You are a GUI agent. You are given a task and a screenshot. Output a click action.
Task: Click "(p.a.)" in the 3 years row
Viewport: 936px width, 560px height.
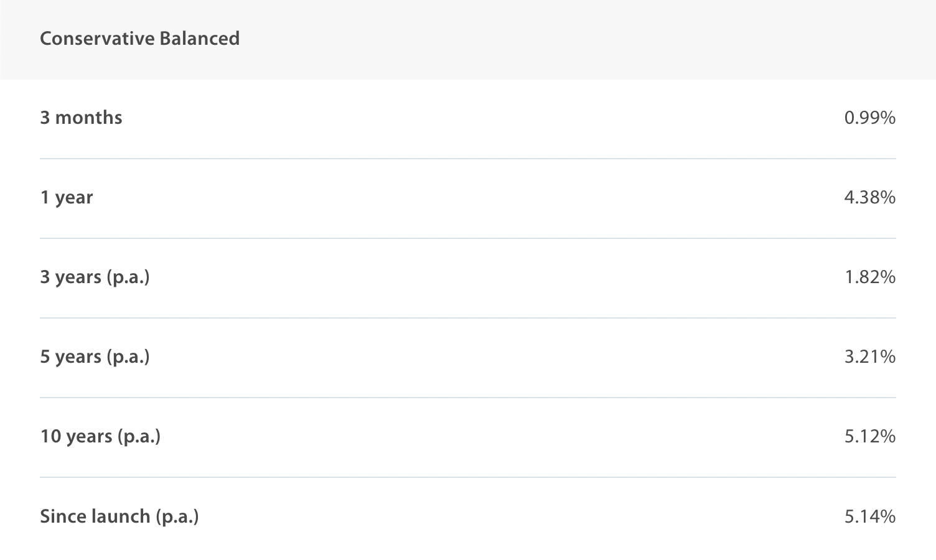(x=128, y=277)
